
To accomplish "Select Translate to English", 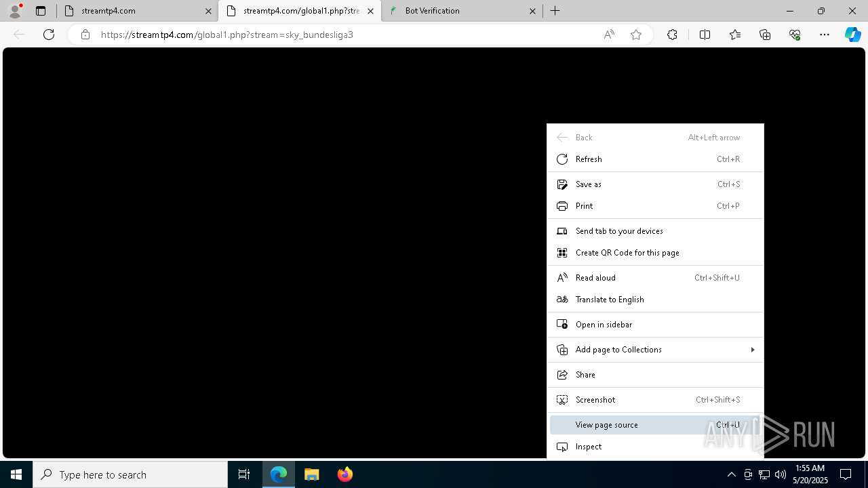I will pos(655,300).
